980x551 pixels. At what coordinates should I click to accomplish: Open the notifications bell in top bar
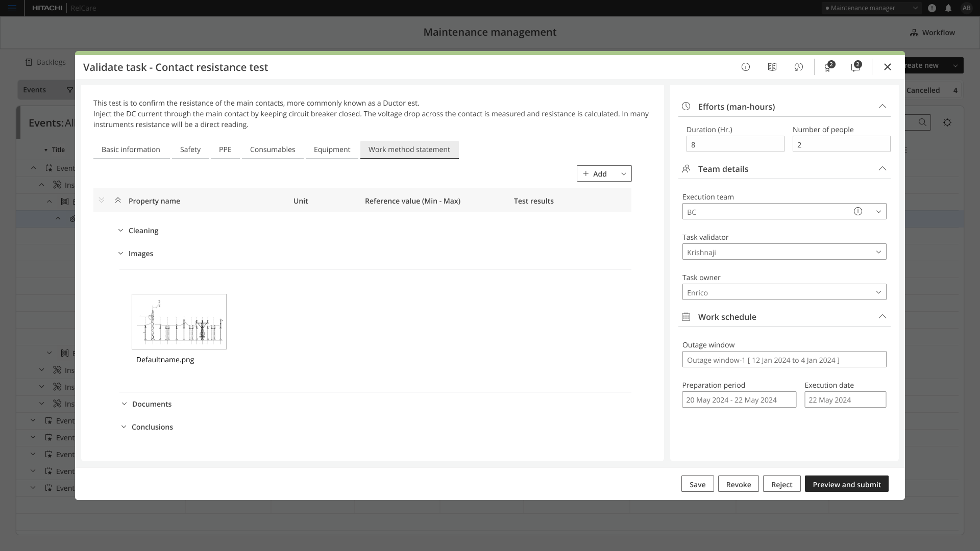coord(949,8)
